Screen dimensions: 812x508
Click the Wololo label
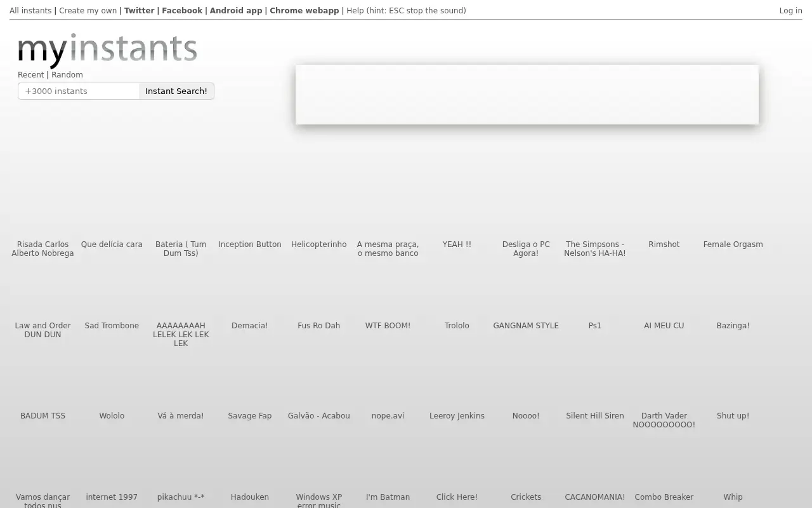(x=112, y=416)
